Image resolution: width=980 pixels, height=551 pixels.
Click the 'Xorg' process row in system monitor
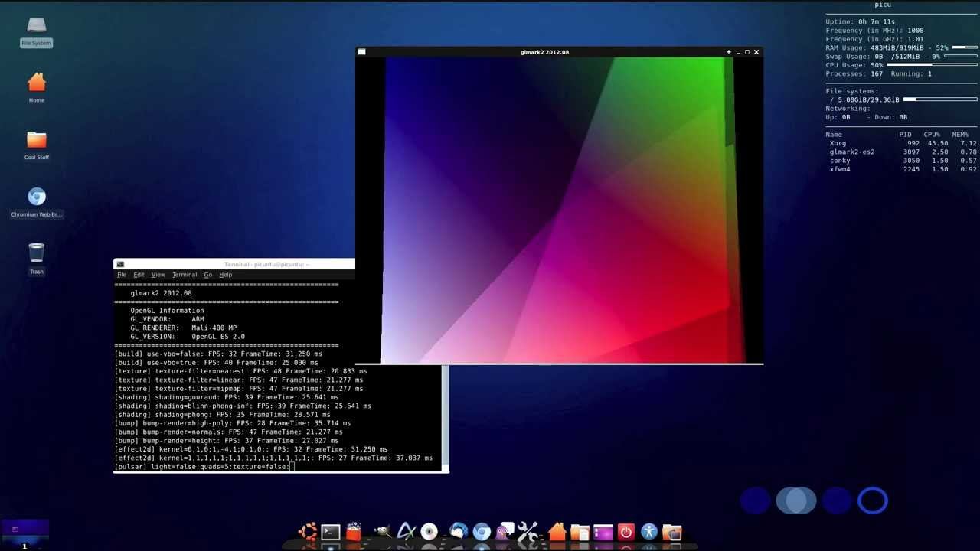click(x=903, y=143)
